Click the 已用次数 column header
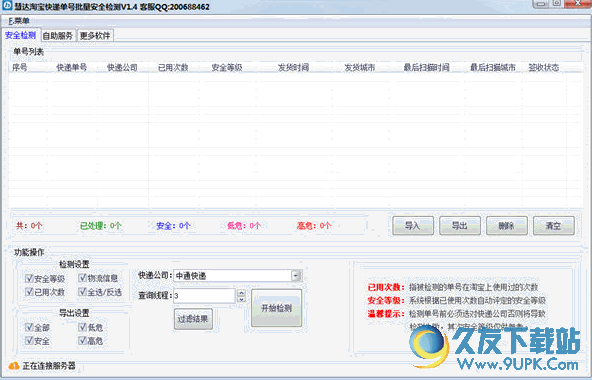 (173, 68)
